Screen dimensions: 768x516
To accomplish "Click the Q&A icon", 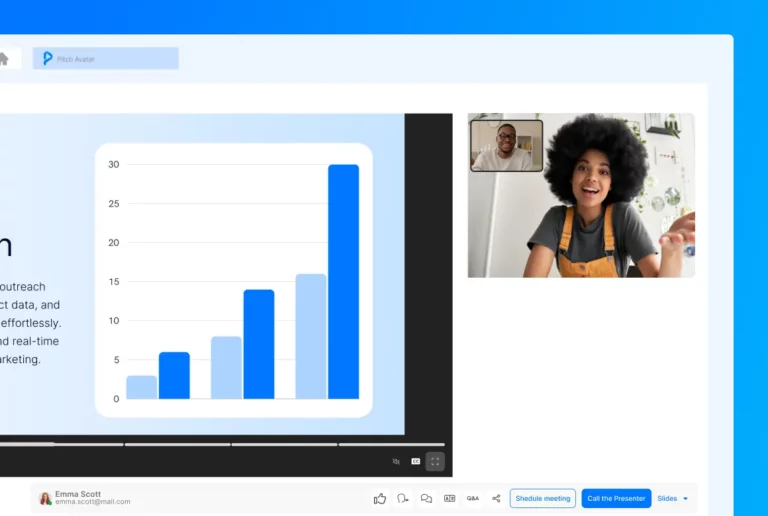I will [472, 498].
